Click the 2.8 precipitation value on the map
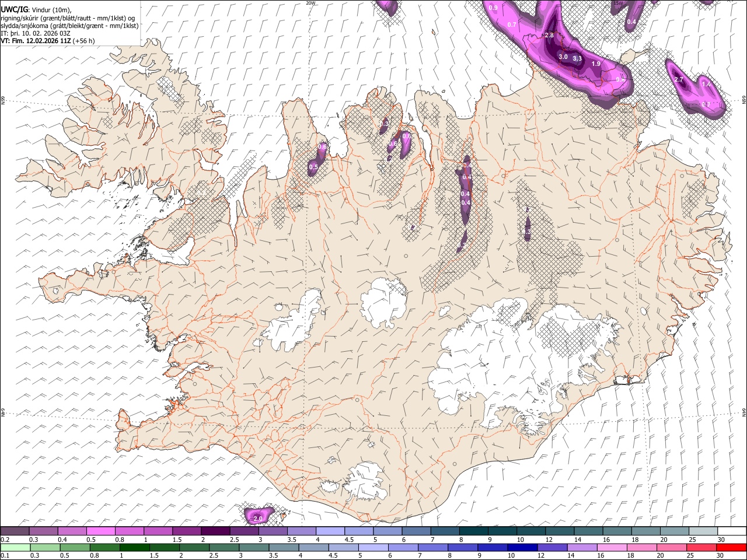The width and height of the screenshot is (747, 560). pos(549,36)
